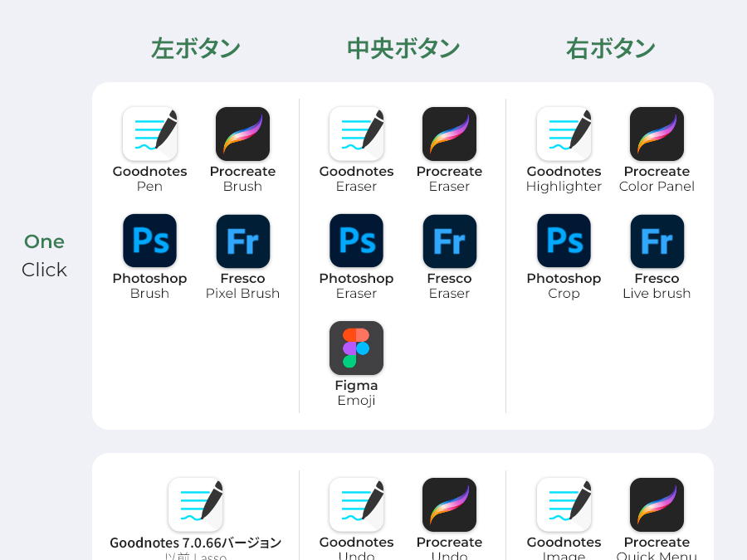Image resolution: width=747 pixels, height=560 pixels.
Task: Click the 'Live brush' text label
Action: point(657,294)
